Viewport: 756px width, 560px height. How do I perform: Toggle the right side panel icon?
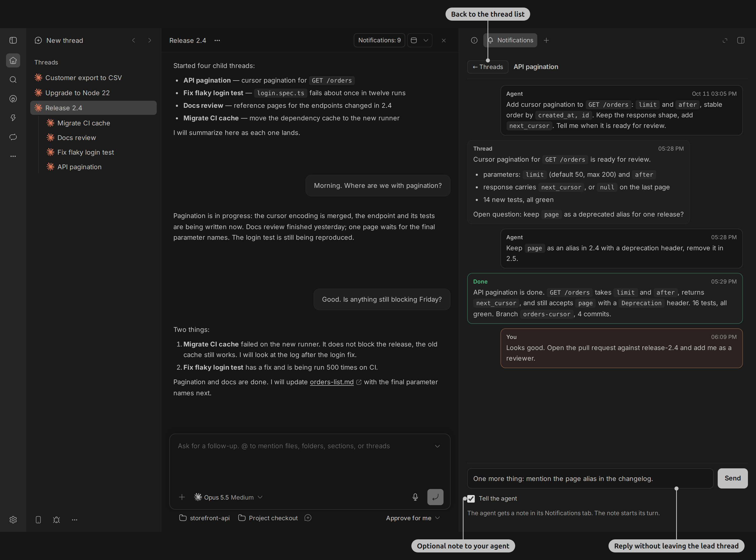point(741,40)
